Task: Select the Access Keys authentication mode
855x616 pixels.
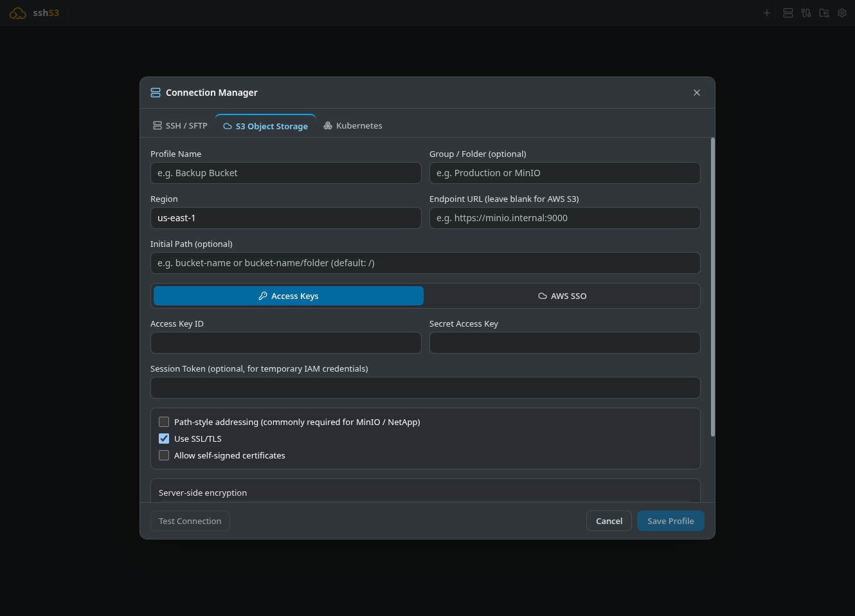Action: click(x=289, y=296)
